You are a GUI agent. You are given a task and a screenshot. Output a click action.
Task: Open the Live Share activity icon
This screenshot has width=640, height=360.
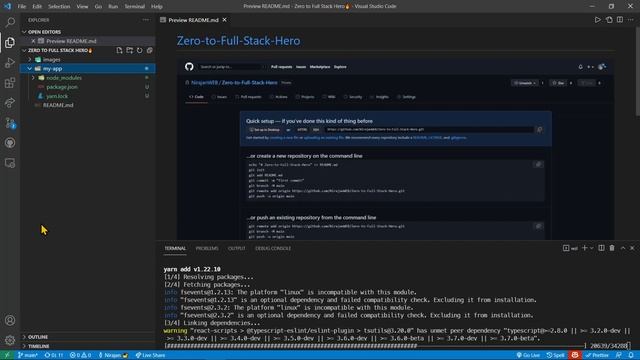click(10, 103)
